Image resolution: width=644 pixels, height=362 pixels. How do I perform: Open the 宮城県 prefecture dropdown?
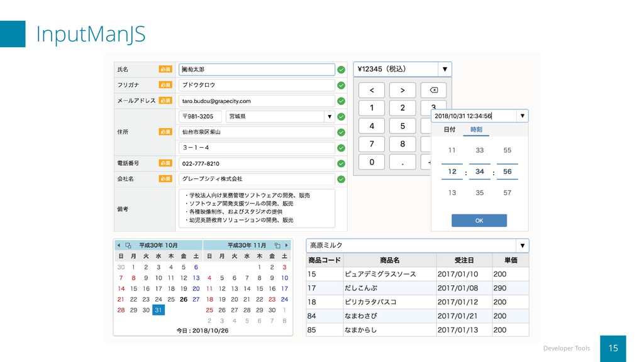click(330, 116)
